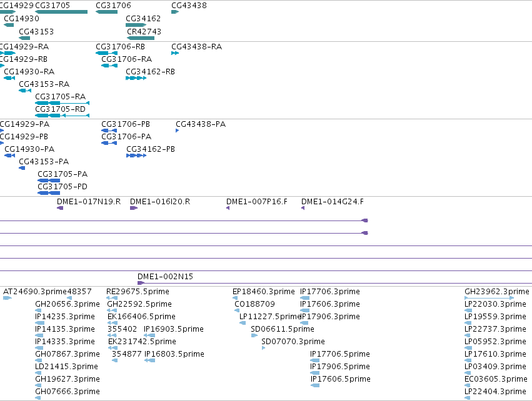Image resolution: width=532 pixels, height=401 pixels.
Task: Click EST LP11227.5prime
Action: click(x=243, y=323)
